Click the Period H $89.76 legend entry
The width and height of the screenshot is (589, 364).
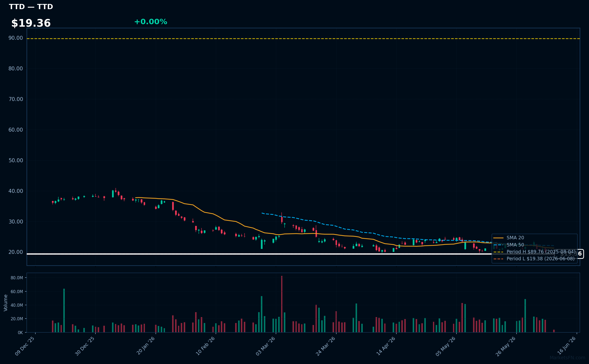pos(534,252)
